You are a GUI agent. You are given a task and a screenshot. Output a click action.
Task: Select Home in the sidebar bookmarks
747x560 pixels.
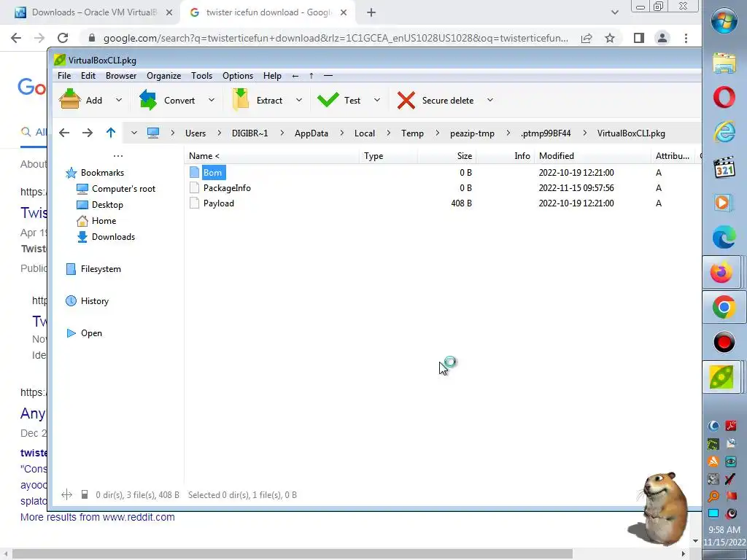click(x=104, y=220)
